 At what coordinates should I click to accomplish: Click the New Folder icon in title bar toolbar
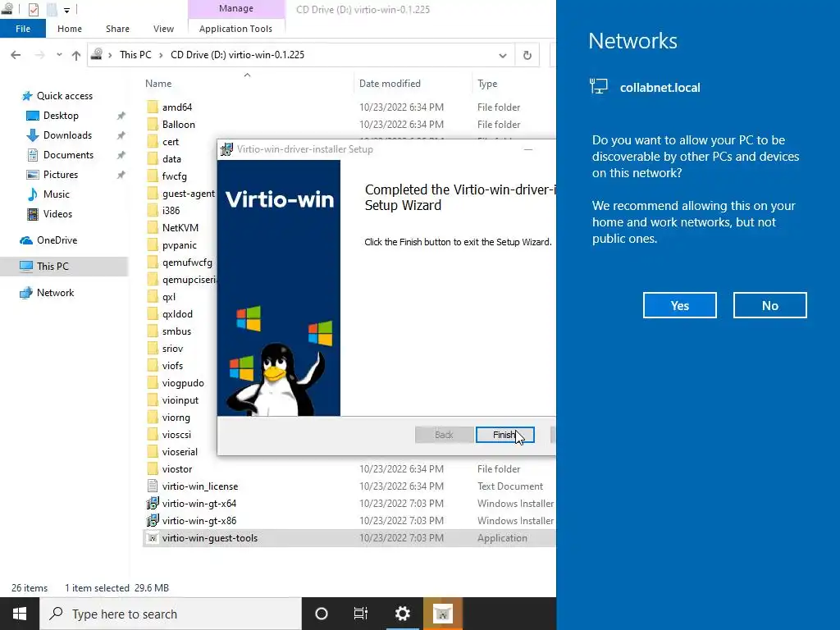(51, 10)
